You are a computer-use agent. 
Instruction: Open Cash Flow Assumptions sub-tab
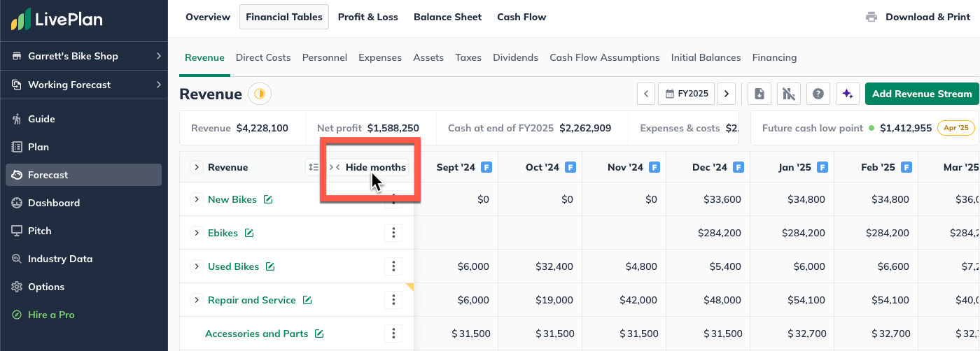pyautogui.click(x=605, y=57)
